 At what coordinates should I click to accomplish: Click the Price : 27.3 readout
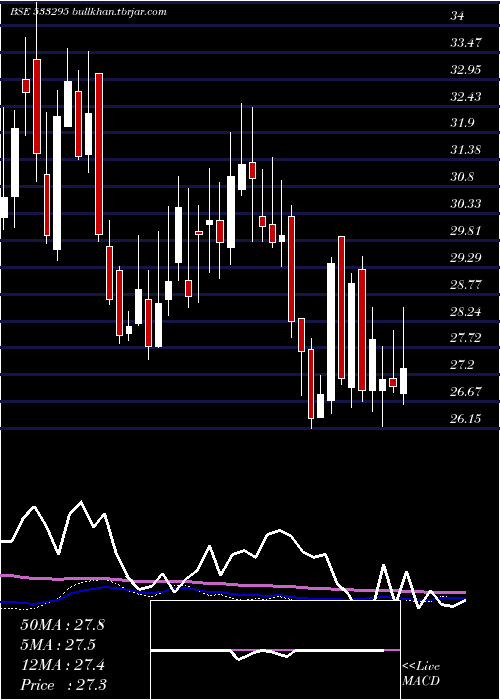(63, 685)
